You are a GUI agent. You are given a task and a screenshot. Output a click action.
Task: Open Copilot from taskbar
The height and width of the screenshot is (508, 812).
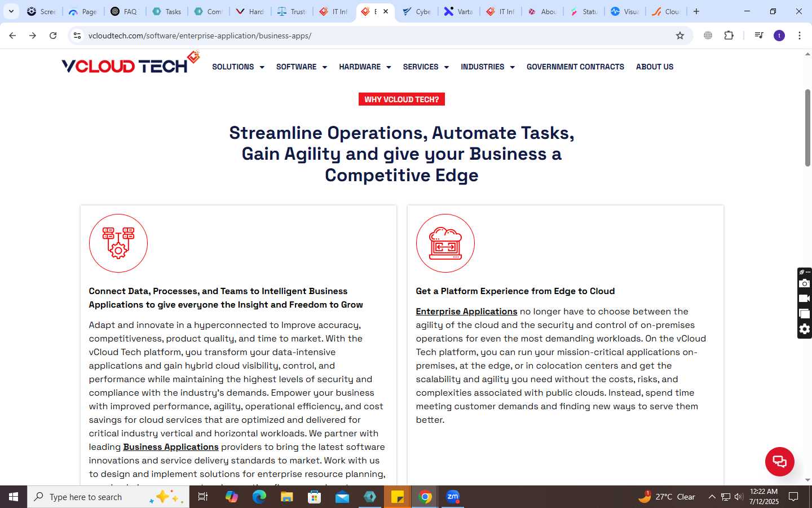tap(232, 497)
